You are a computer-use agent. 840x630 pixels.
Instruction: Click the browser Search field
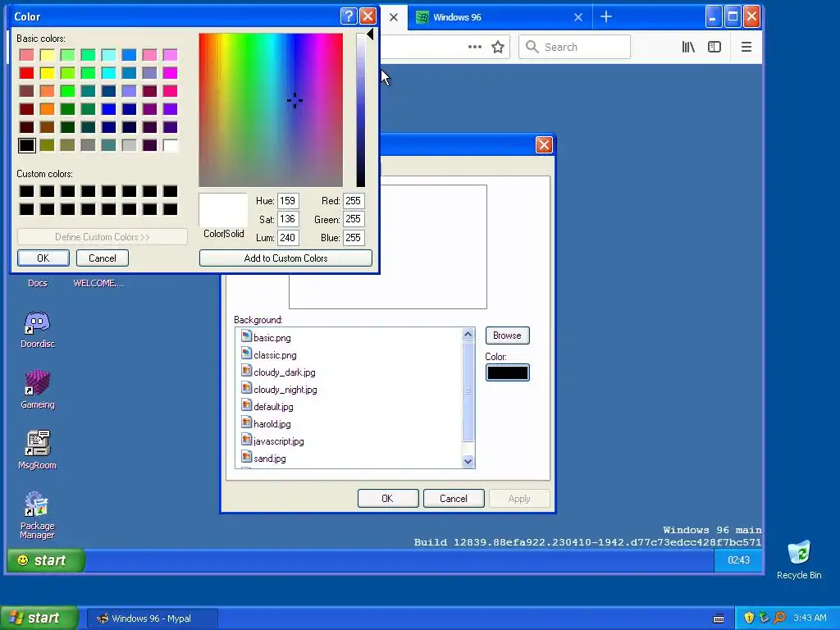coord(574,47)
